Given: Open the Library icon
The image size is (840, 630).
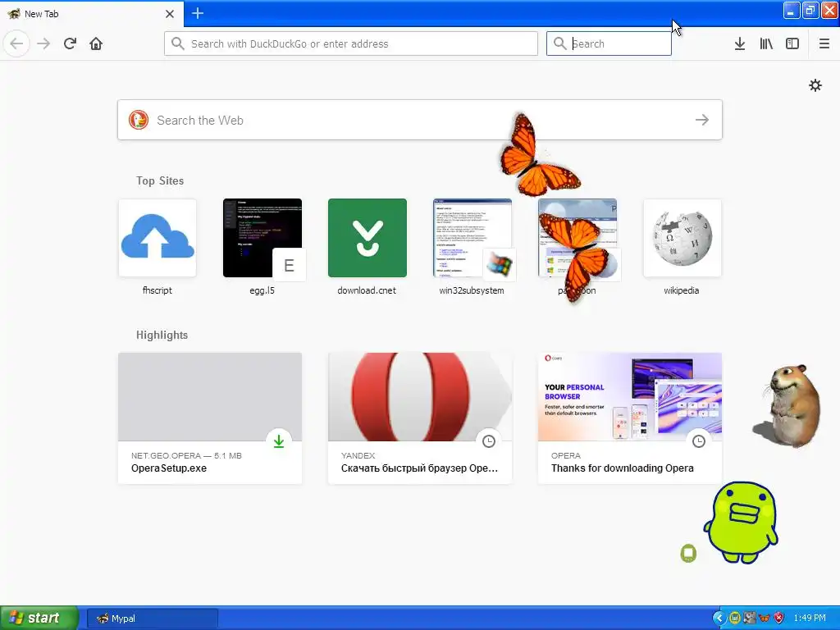Looking at the screenshot, I should [x=766, y=43].
